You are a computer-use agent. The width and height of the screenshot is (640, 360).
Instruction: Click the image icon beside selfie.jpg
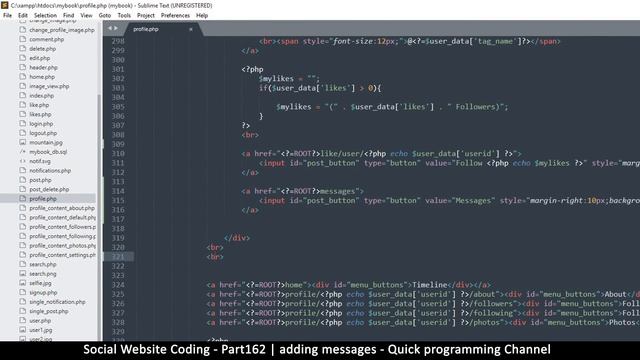23,283
